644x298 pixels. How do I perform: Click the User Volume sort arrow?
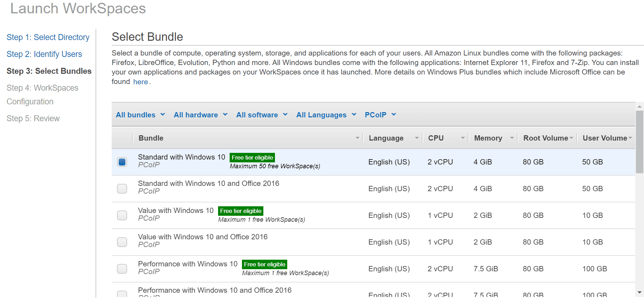coord(630,138)
